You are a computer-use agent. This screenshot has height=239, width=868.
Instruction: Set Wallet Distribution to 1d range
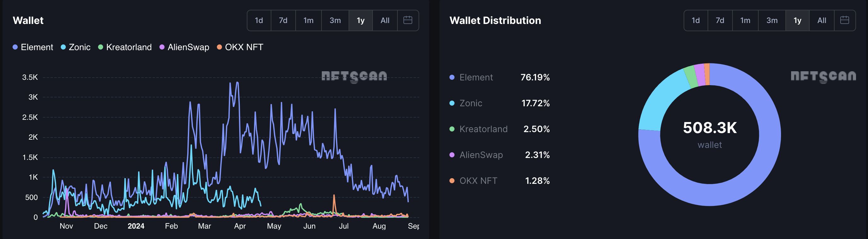click(x=696, y=20)
